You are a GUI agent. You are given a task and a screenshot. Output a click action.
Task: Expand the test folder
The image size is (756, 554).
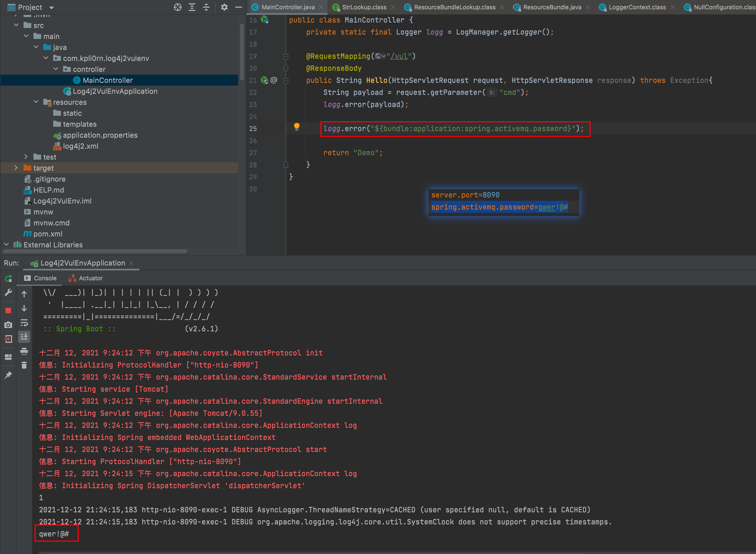(x=26, y=157)
